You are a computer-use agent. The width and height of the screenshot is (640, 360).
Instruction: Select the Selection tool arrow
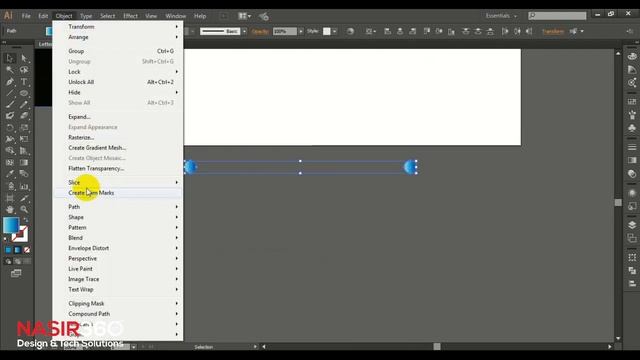(10, 58)
